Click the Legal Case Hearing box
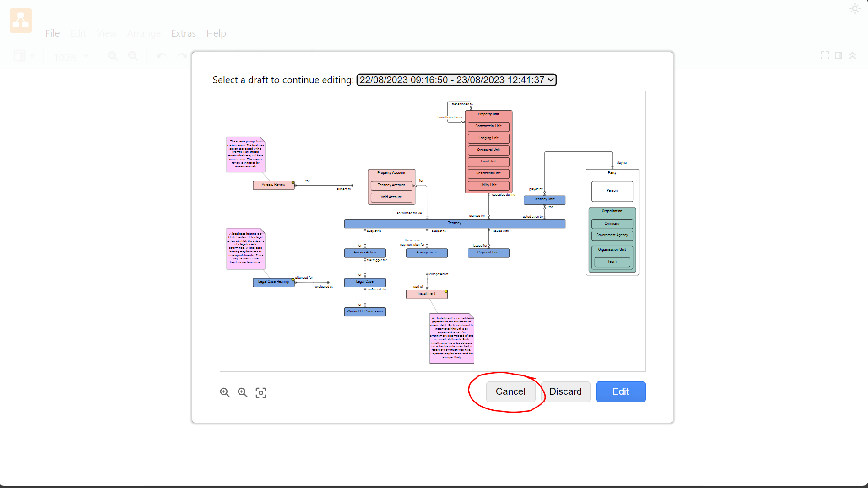This screenshot has width=868, height=488. [274, 282]
